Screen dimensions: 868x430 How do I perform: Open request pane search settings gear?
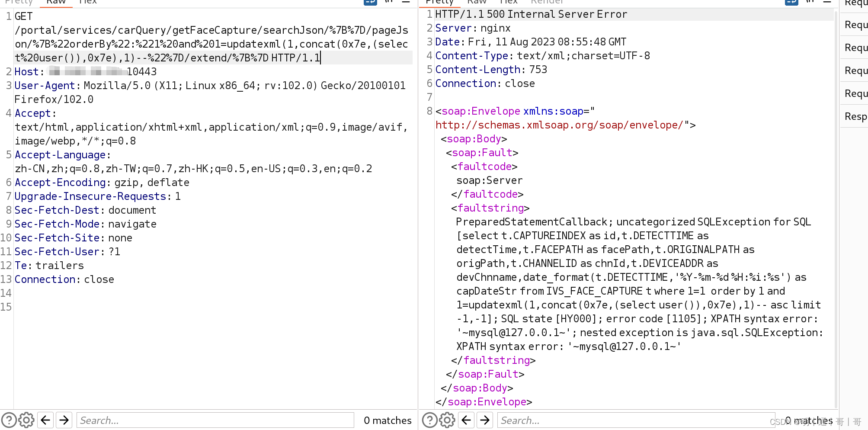(26, 420)
